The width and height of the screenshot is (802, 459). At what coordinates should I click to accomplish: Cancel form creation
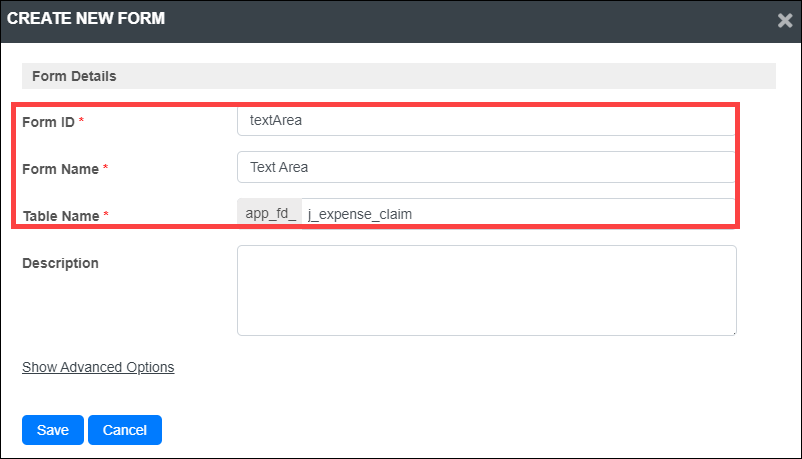coord(125,430)
